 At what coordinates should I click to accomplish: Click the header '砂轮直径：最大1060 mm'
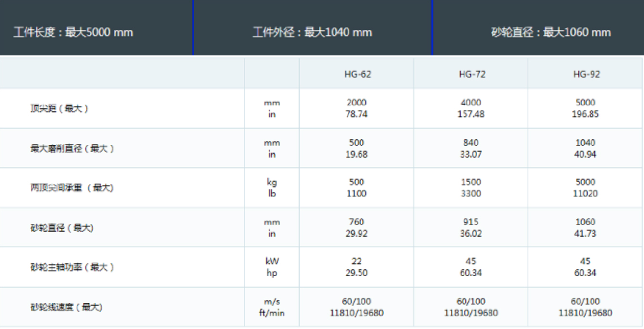click(x=551, y=33)
